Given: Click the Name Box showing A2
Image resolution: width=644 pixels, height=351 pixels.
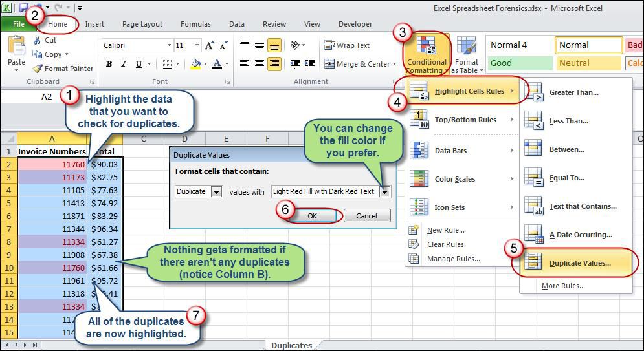Looking at the screenshot, I should tap(47, 97).
